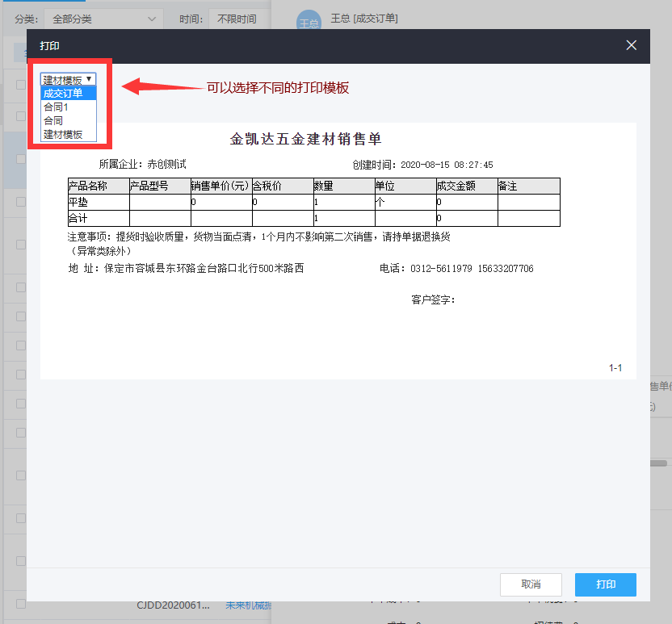Click the 备注 column header
Image resolution: width=672 pixels, height=624 pixels.
pyautogui.click(x=529, y=186)
